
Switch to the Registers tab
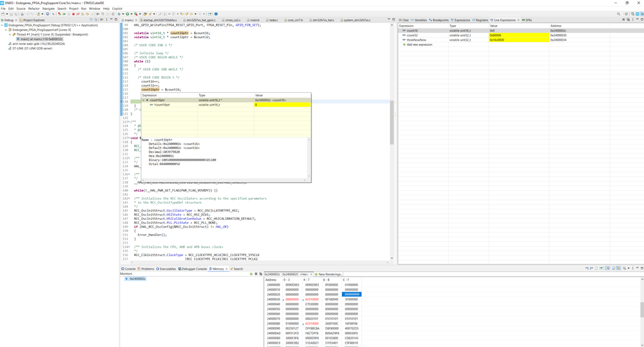click(480, 20)
